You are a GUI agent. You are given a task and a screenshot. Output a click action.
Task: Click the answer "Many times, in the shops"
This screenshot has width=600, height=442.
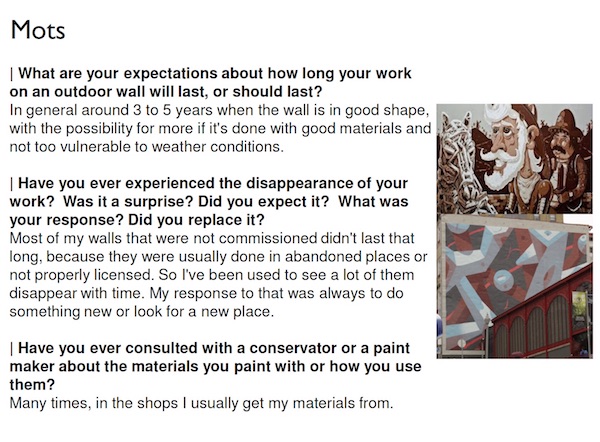pos(201,403)
